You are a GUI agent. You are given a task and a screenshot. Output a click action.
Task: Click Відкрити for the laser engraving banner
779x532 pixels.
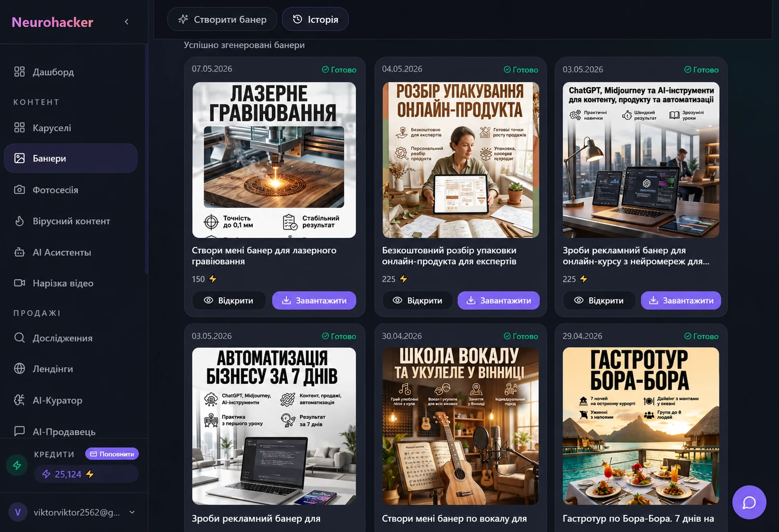click(x=229, y=301)
